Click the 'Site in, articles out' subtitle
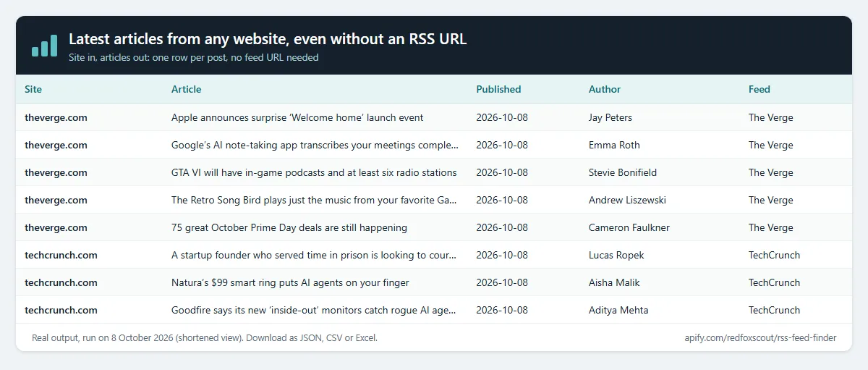The width and height of the screenshot is (868, 370). [193, 57]
